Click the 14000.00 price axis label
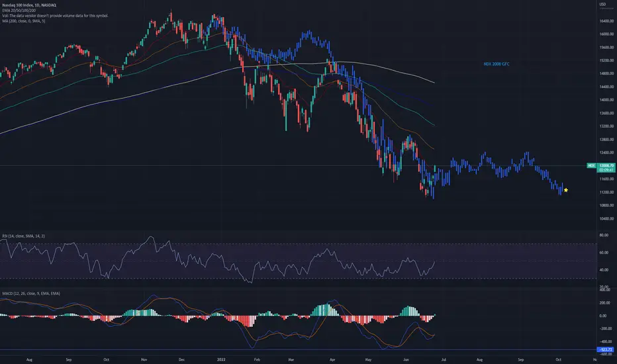Image resolution: width=617 pixels, height=364 pixels. tap(606, 100)
